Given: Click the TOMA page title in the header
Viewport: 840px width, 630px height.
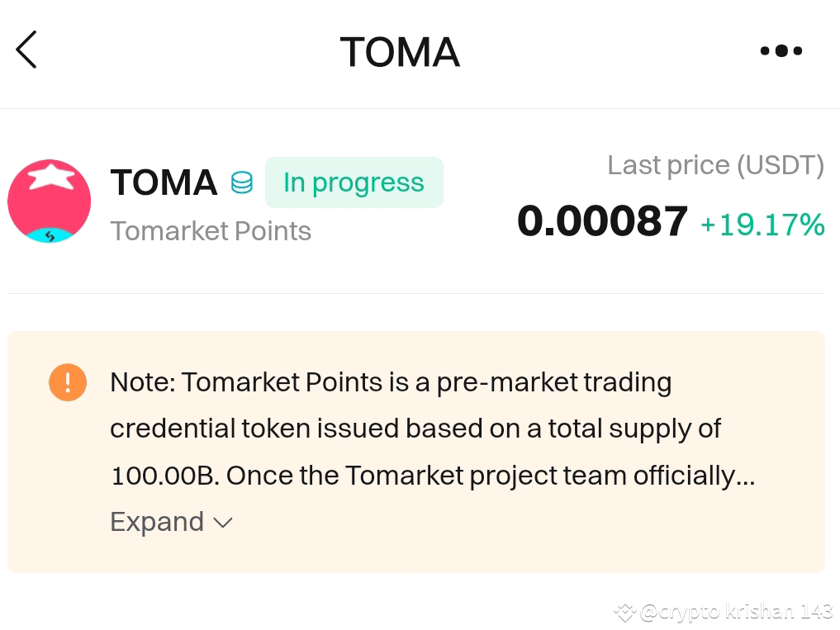Looking at the screenshot, I should tap(401, 52).
